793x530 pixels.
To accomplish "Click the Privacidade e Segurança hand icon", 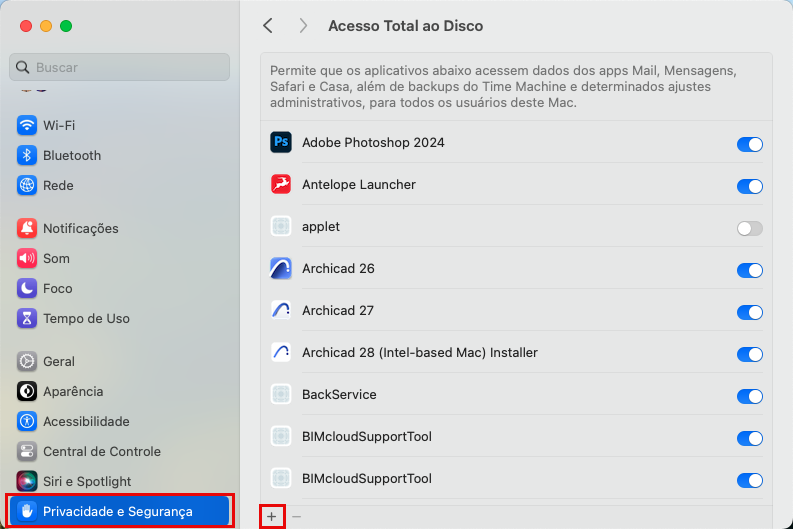I will pos(27,511).
